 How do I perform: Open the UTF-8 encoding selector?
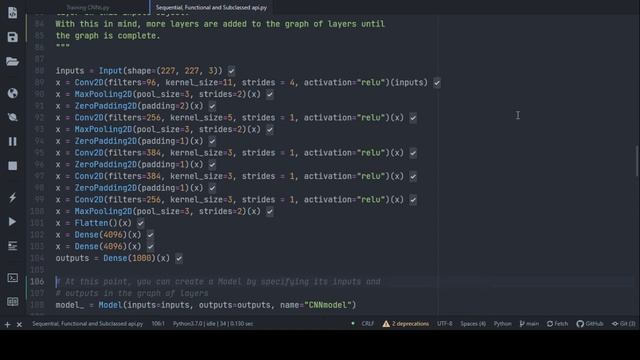click(444, 324)
